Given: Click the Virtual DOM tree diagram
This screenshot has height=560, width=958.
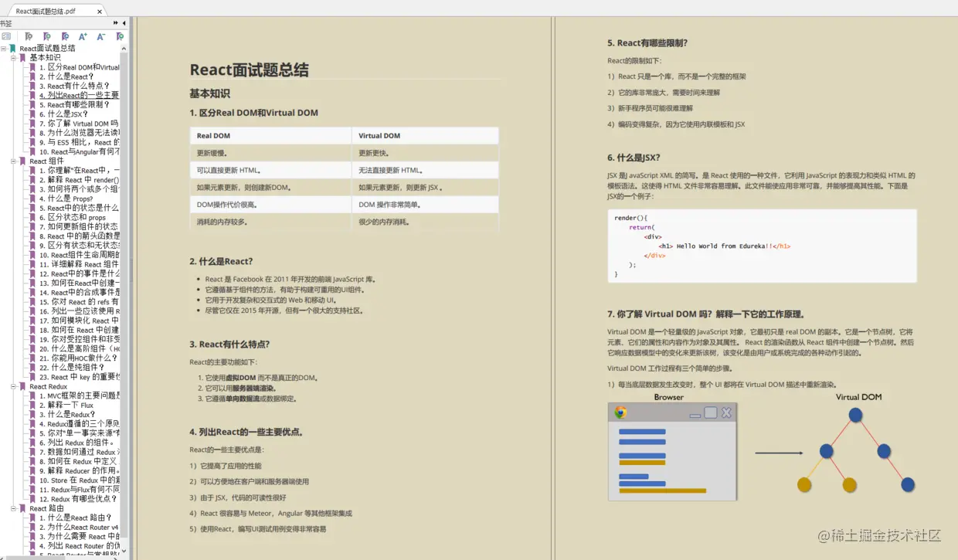Looking at the screenshot, I should point(856,450).
